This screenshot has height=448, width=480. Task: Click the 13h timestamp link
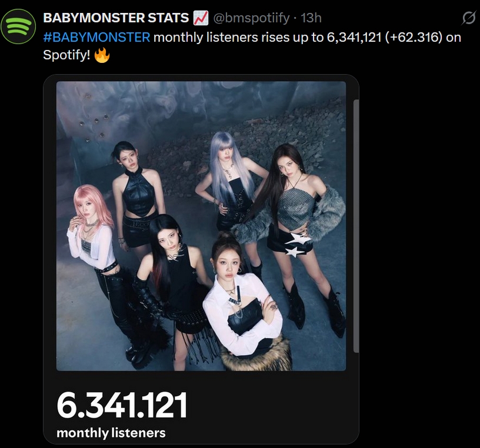click(311, 18)
